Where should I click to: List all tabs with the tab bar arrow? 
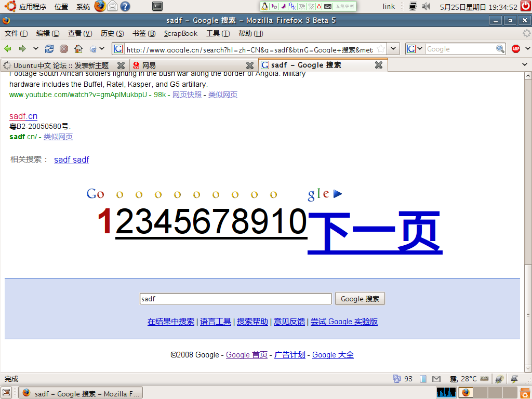[x=525, y=64]
